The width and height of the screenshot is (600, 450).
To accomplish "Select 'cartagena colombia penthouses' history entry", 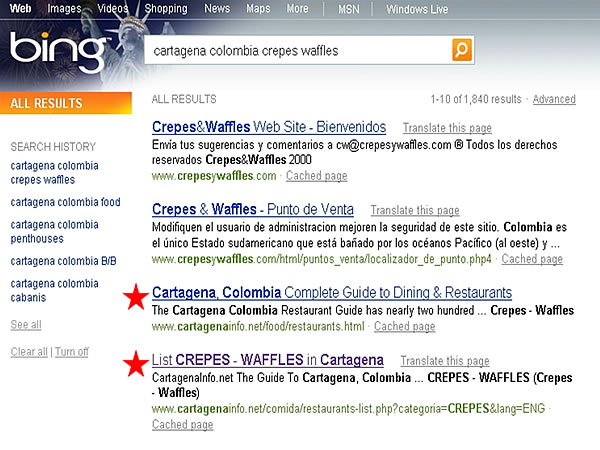I will coord(55,232).
